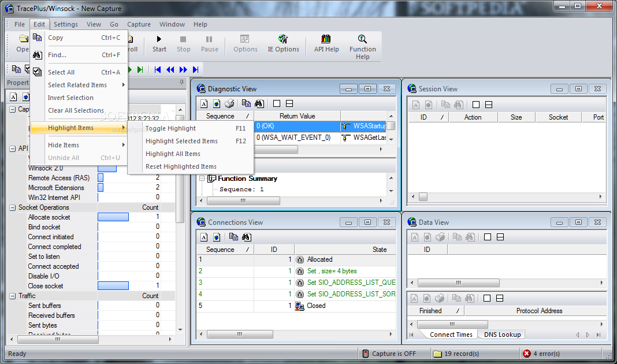
Task: Select Highlight All Items submenu item
Action: [191, 154]
